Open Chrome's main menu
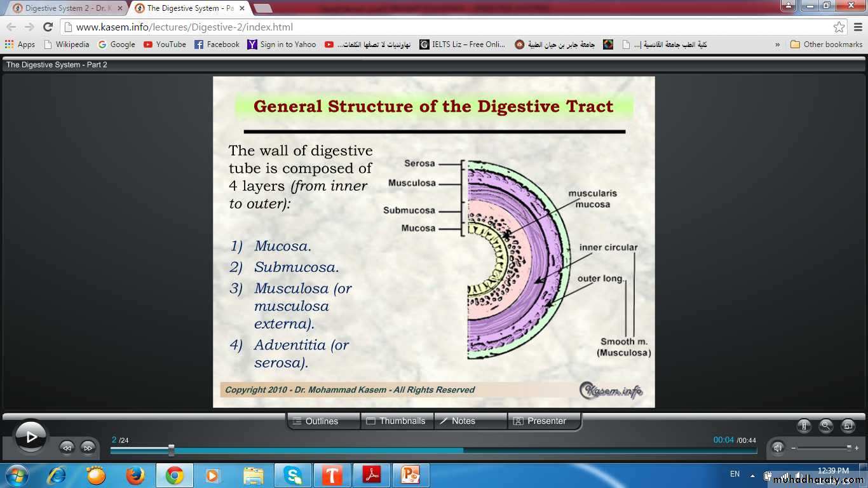Viewport: 868px width, 488px height. pos(857,27)
